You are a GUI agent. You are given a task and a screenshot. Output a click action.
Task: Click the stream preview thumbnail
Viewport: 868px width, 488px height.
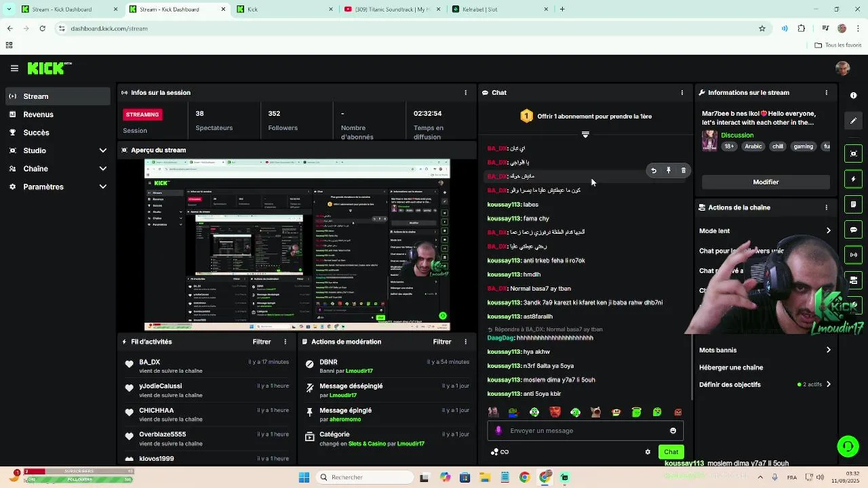(x=297, y=245)
